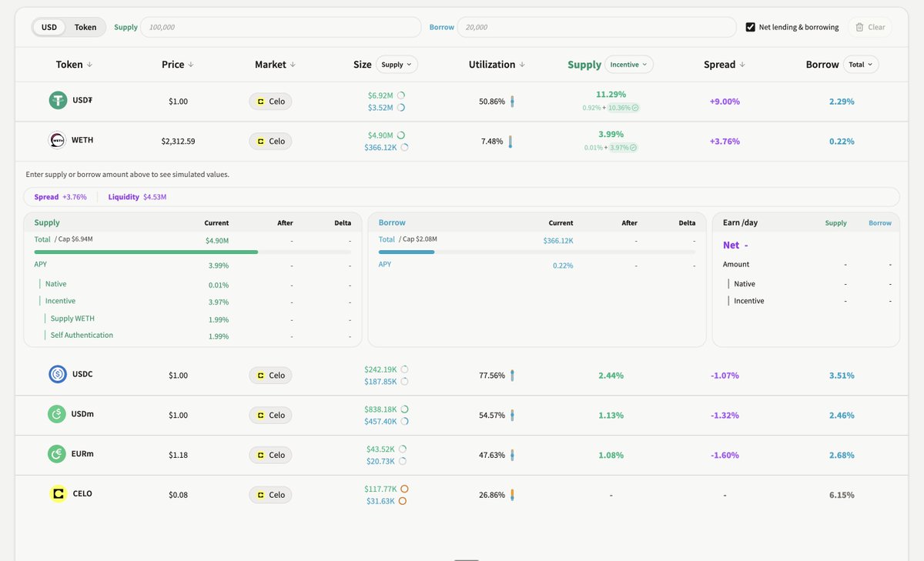924x561 pixels.
Task: Click the Celo market badge in WETH row
Action: 270,142
